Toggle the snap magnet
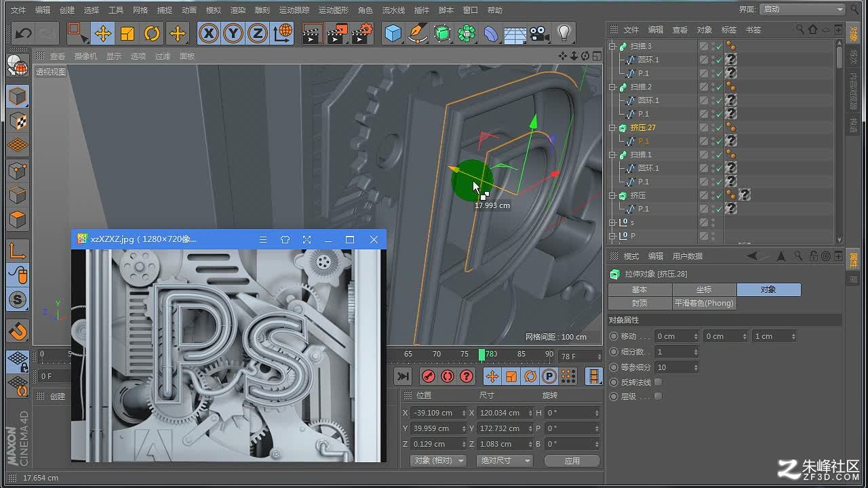Image resolution: width=868 pixels, height=488 pixels. click(18, 330)
